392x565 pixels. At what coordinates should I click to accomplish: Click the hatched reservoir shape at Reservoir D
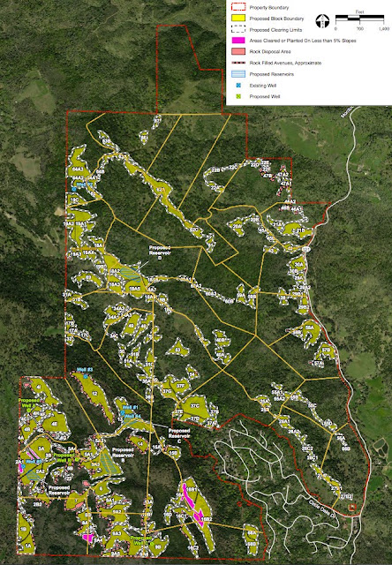click(131, 274)
